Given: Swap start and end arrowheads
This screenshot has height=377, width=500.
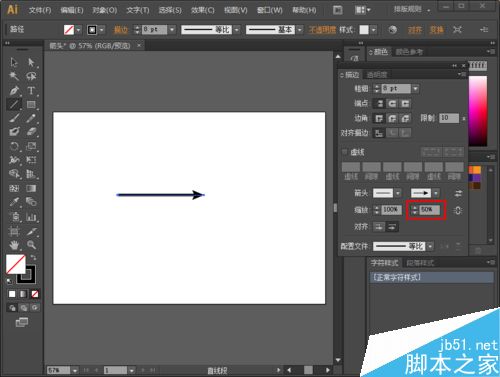Looking at the screenshot, I should (458, 193).
